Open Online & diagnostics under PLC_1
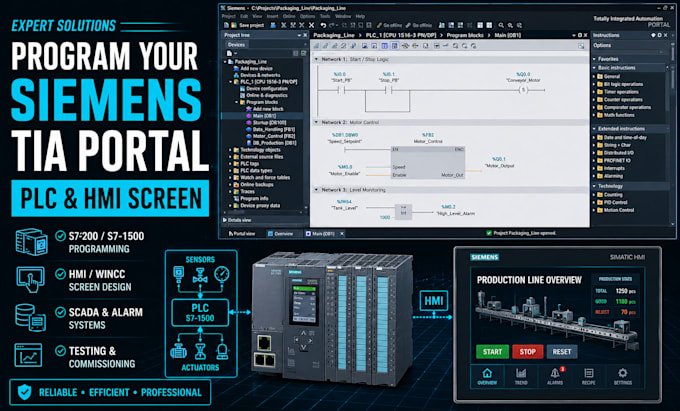Viewport: 680px width, 411px height. [x=264, y=95]
